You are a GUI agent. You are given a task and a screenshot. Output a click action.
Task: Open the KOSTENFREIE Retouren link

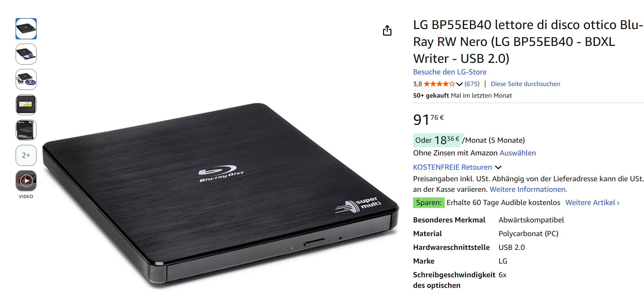(x=452, y=167)
